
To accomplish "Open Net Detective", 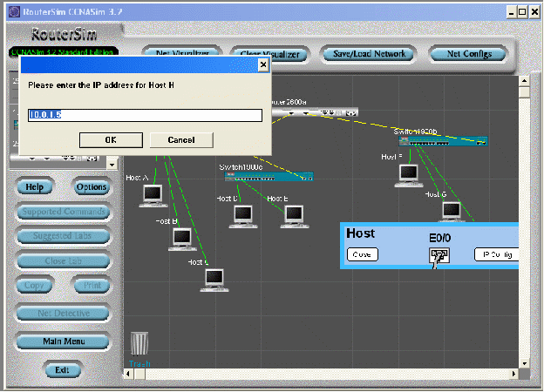I will click(64, 314).
